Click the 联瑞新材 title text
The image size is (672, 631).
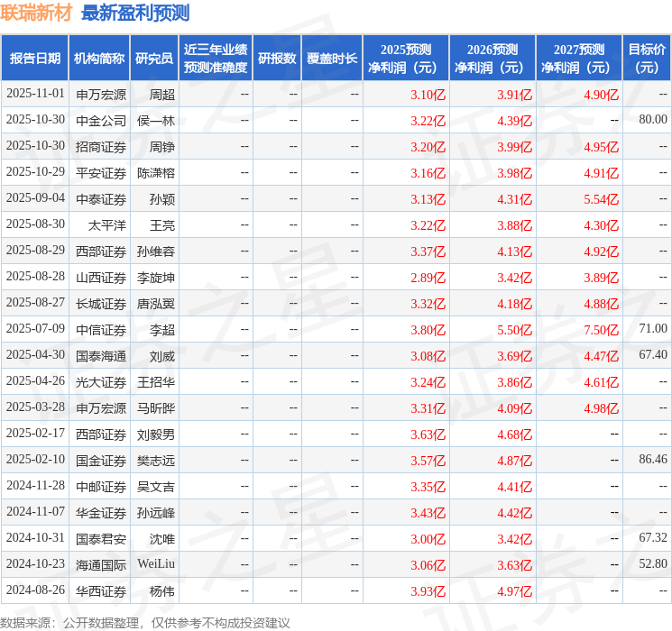coord(36,13)
